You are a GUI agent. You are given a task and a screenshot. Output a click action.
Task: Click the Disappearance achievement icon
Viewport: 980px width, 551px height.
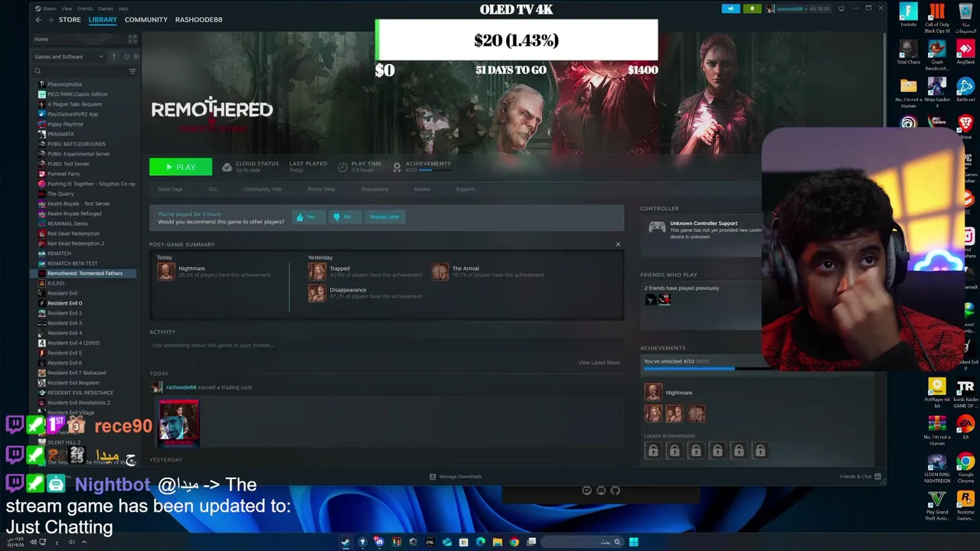pyautogui.click(x=317, y=293)
